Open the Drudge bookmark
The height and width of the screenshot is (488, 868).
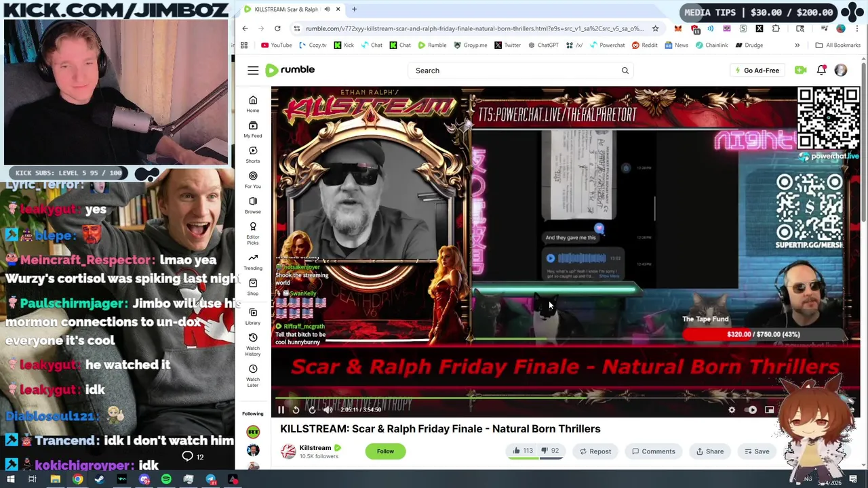tap(748, 45)
